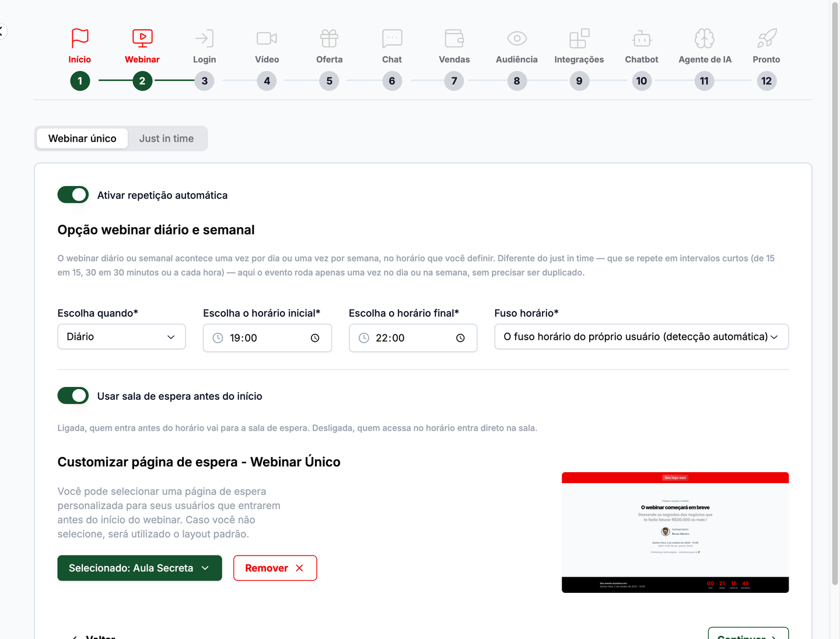The height and width of the screenshot is (639, 840).
Task: Click the Oferta gift icon
Action: click(329, 39)
